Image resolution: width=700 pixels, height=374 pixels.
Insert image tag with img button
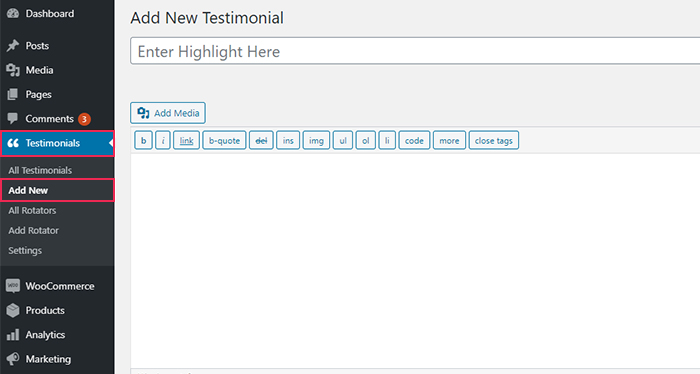pos(316,140)
